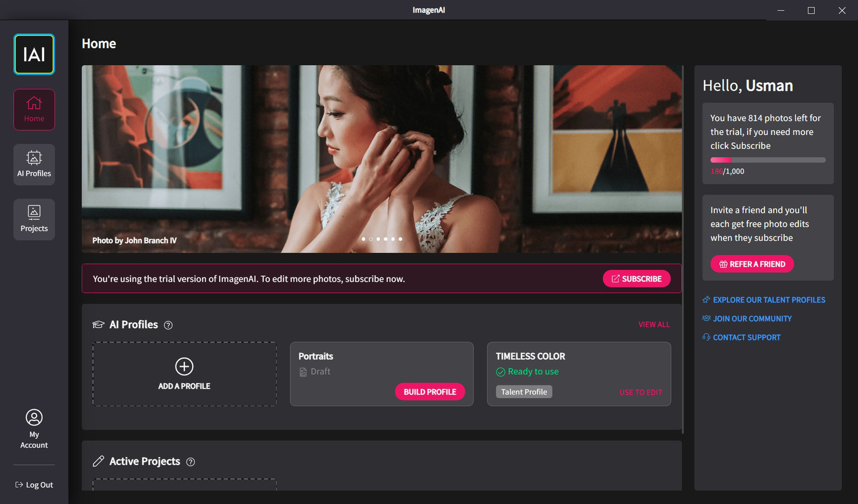Open Contact Support link
The width and height of the screenshot is (858, 504).
[741, 338]
